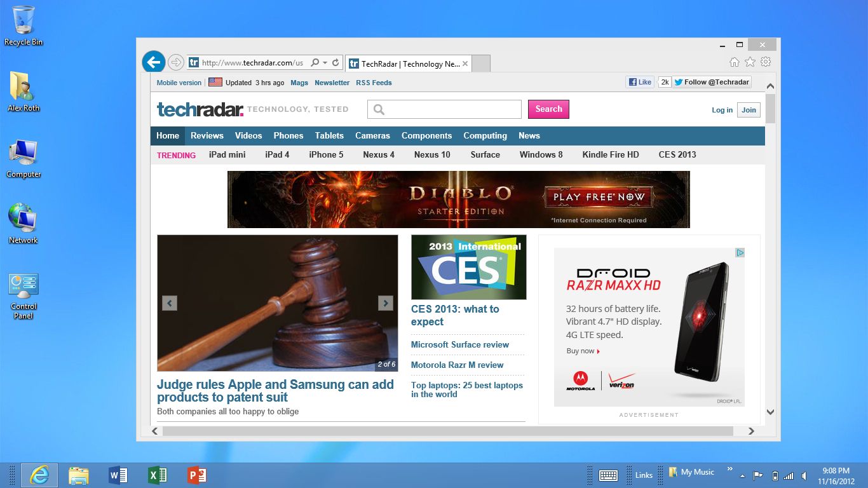Click the Join button
The height and width of the screenshot is (488, 868).
(x=749, y=110)
